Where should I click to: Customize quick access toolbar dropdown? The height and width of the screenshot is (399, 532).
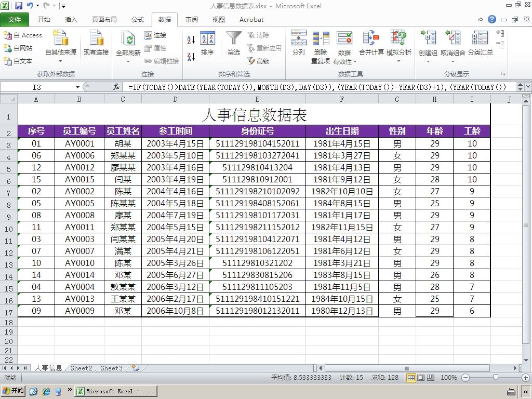click(x=63, y=6)
